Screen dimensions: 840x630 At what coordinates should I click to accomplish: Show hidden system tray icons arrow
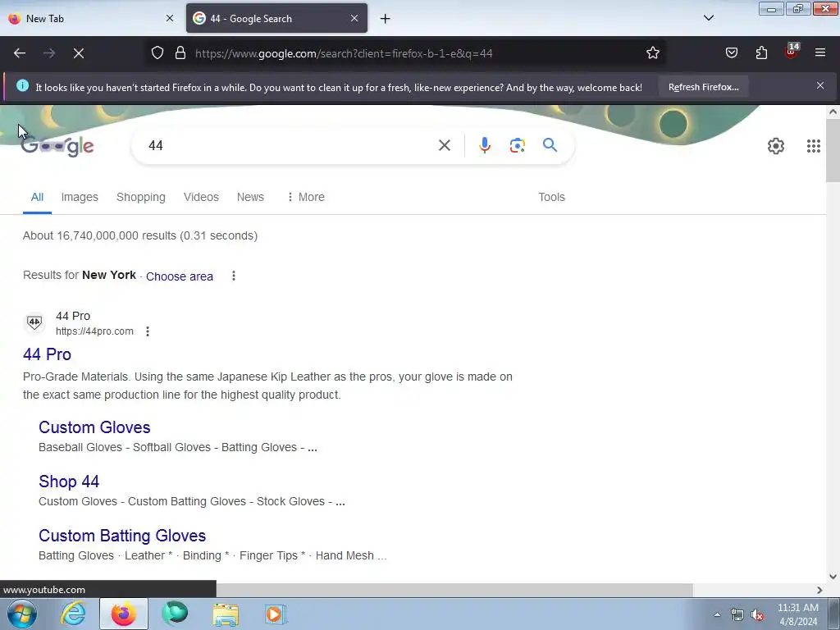[717, 615]
